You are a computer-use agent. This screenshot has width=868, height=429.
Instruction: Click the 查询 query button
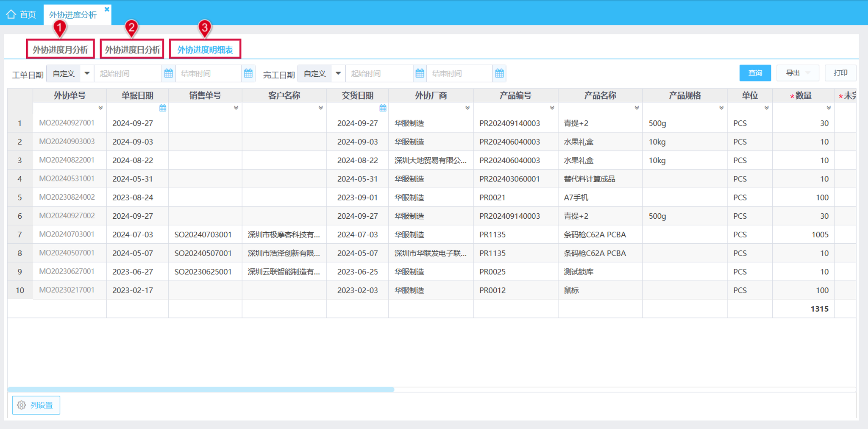[755, 73]
